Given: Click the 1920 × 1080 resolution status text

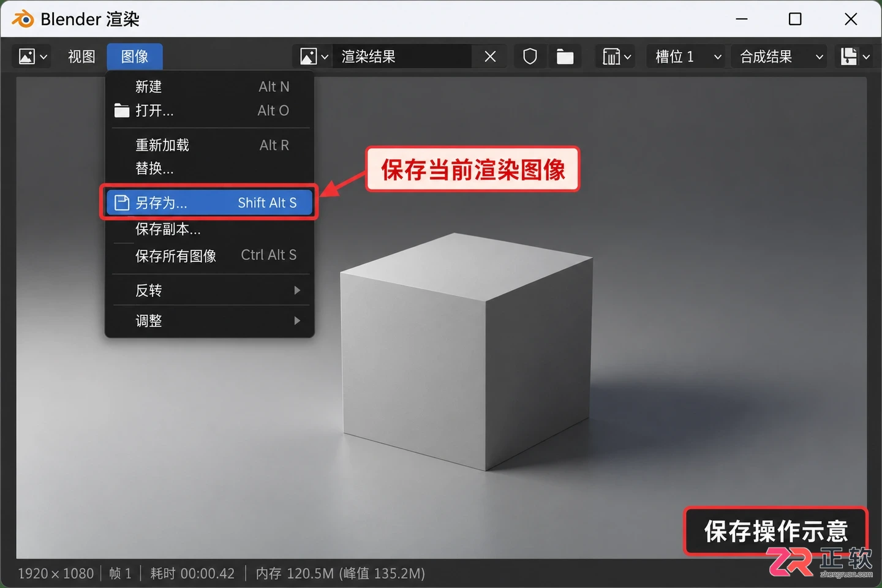Looking at the screenshot, I should point(56,574).
